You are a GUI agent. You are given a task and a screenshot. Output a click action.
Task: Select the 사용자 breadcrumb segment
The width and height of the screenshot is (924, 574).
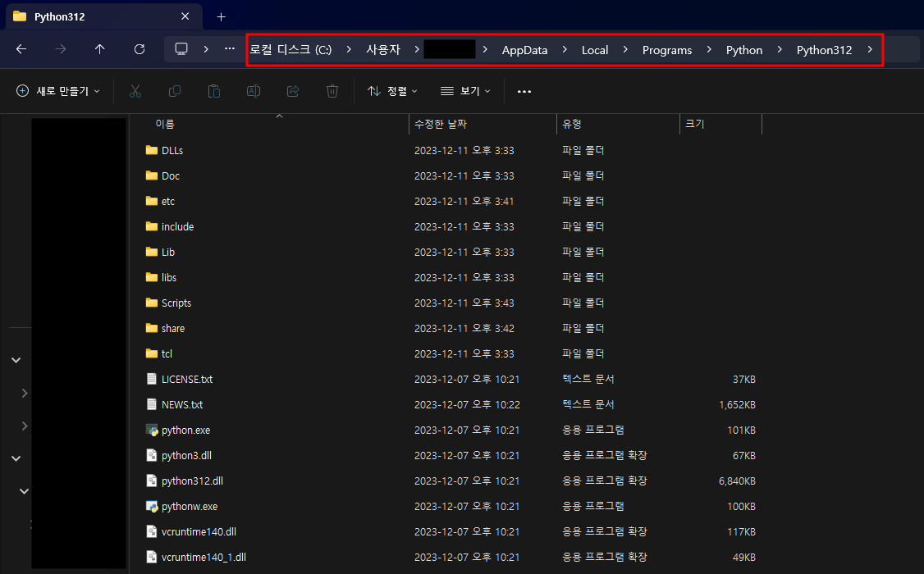[x=383, y=50]
